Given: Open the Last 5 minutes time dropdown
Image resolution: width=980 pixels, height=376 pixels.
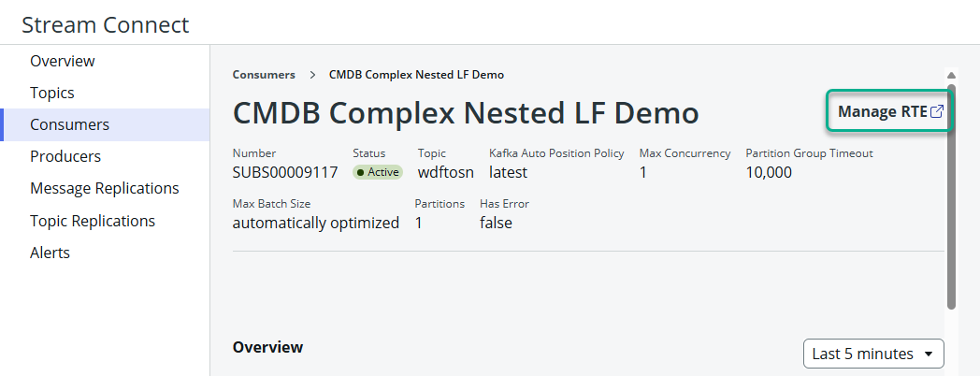Looking at the screenshot, I should coord(873,354).
